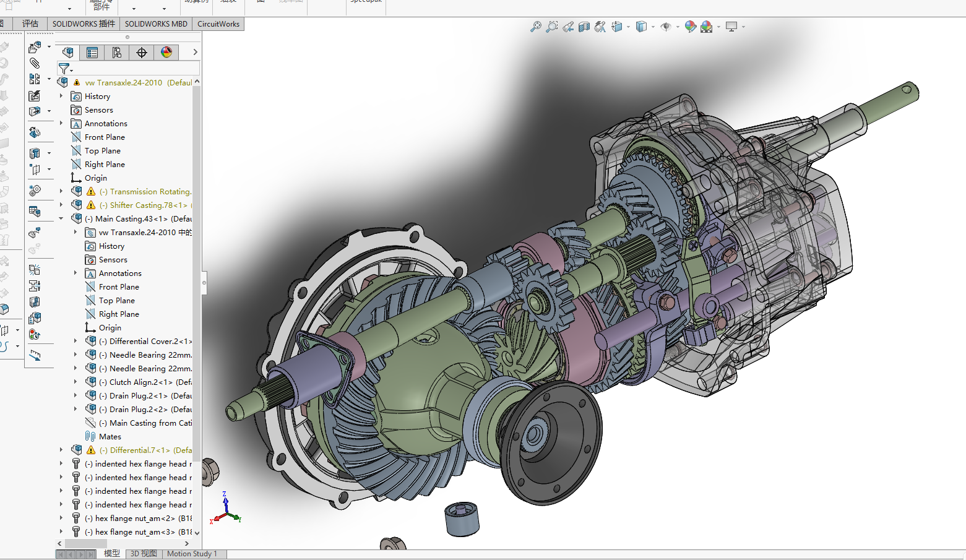Open the DisplayManager color ball tab
966x560 pixels.
166,53
